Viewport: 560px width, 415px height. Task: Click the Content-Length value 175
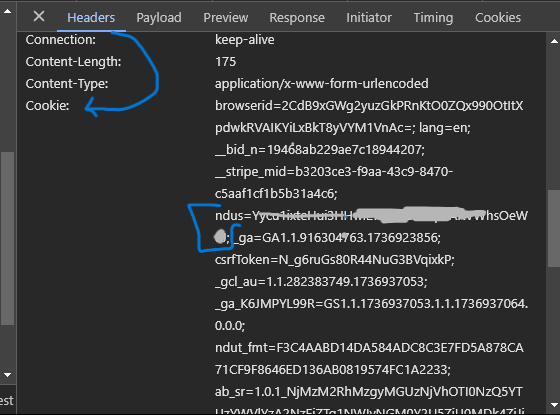225,62
